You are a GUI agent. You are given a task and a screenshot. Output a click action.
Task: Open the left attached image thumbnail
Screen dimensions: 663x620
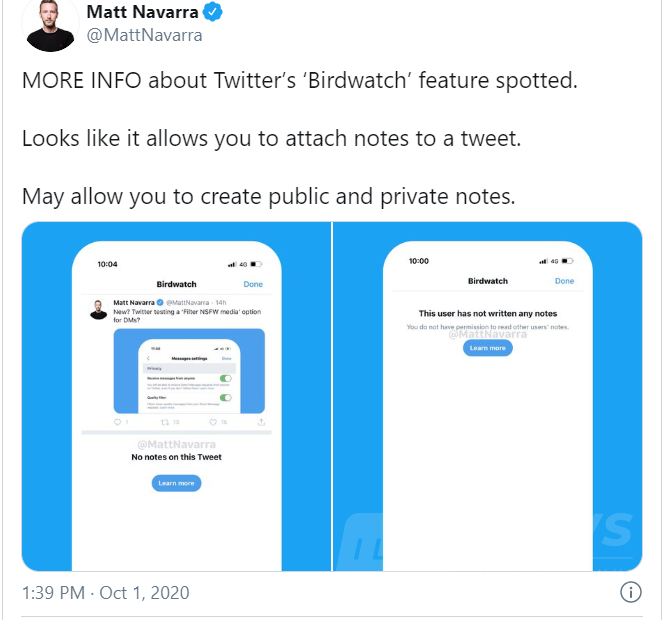click(x=177, y=396)
